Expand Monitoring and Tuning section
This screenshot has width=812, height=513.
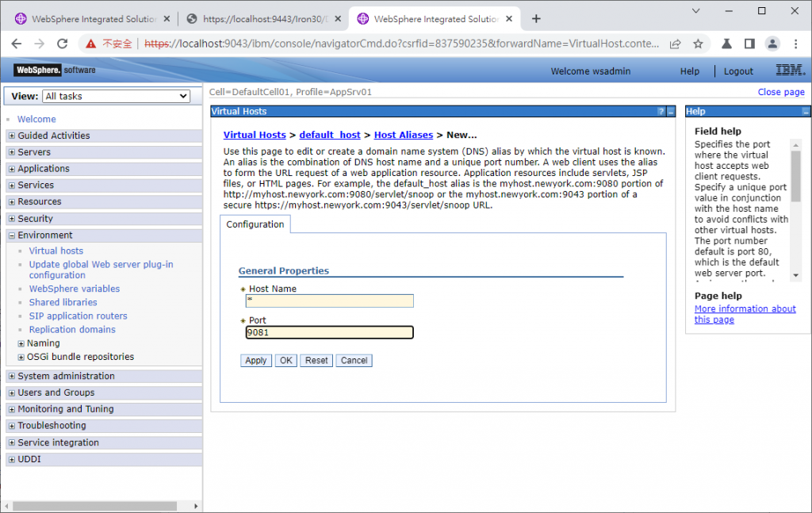[x=12, y=409]
